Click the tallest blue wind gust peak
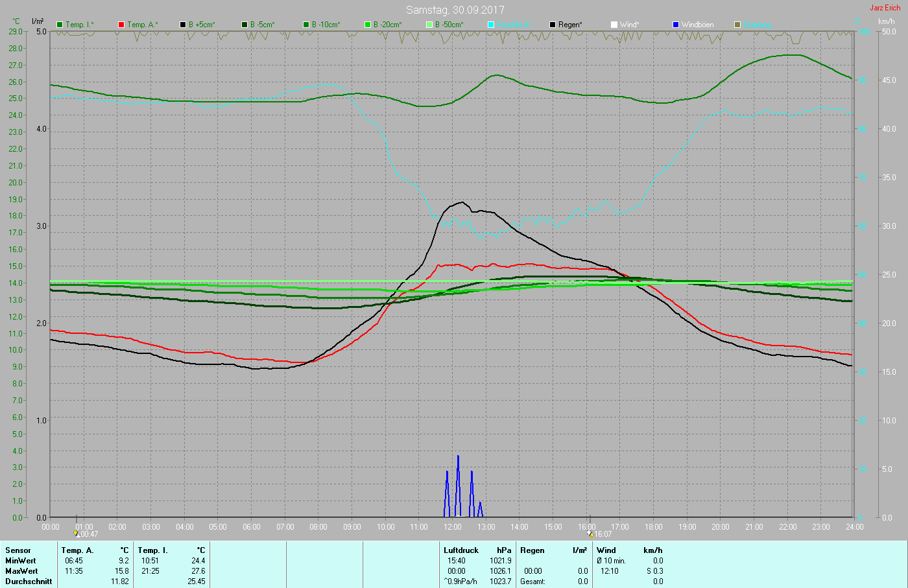Viewport: 908px width, 588px height. pyautogui.click(x=458, y=457)
